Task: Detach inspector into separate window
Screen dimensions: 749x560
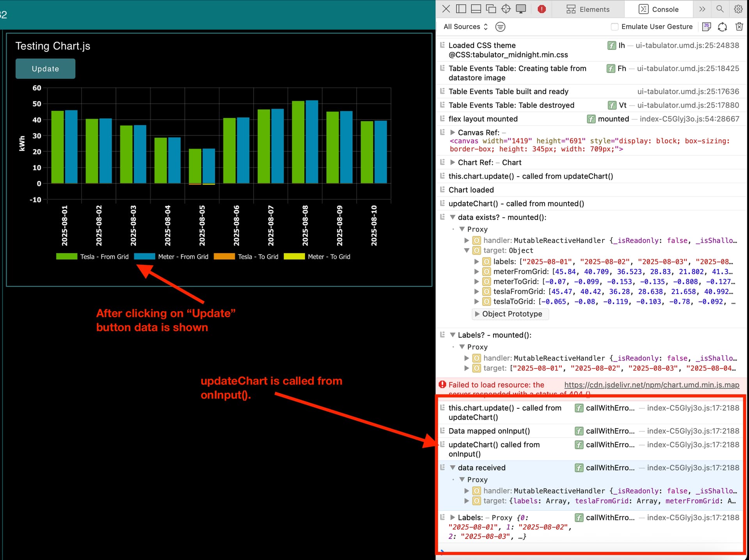Action: pos(491,9)
